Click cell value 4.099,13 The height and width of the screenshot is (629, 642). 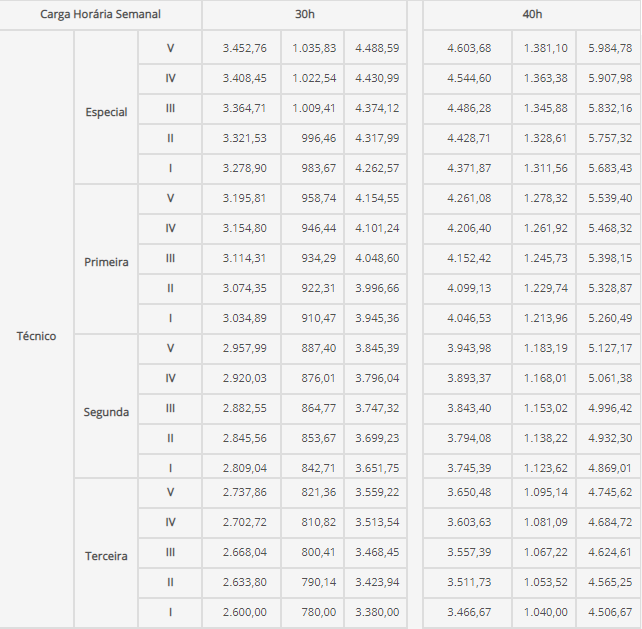tap(469, 288)
